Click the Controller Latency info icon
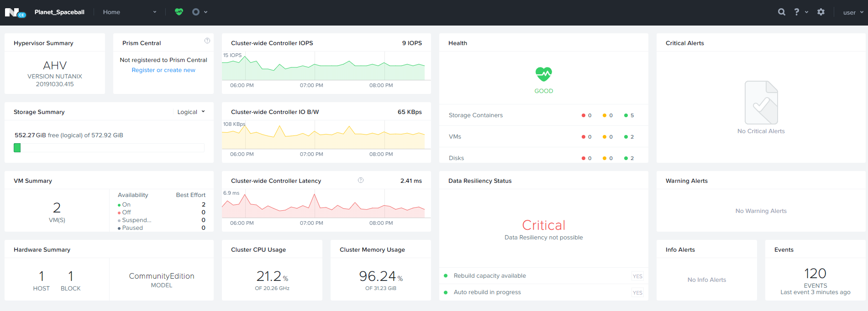 (x=361, y=180)
